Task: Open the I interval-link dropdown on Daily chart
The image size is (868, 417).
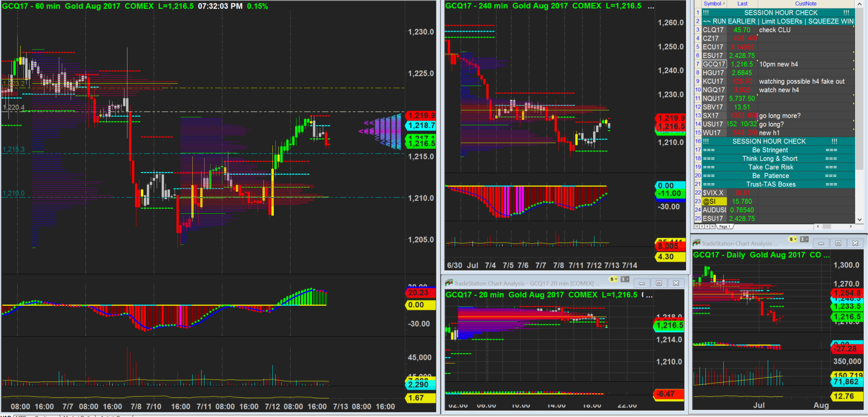Action: click(x=804, y=239)
